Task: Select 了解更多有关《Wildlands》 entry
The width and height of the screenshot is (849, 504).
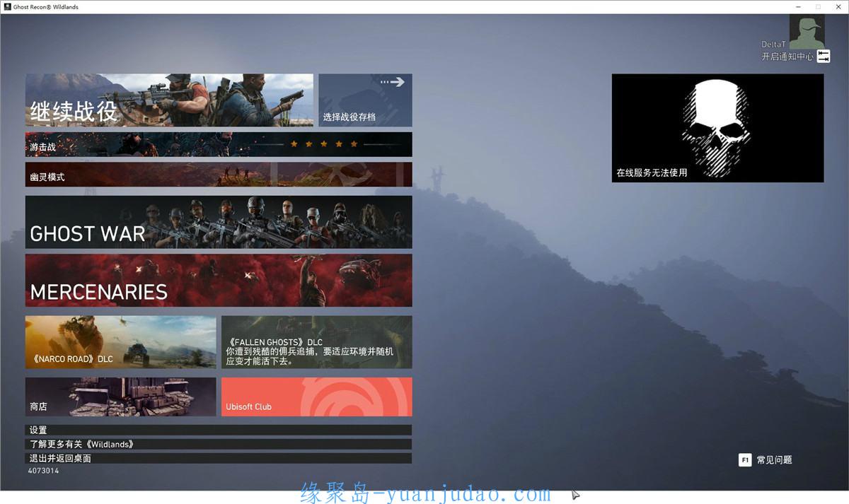Action: point(219,444)
